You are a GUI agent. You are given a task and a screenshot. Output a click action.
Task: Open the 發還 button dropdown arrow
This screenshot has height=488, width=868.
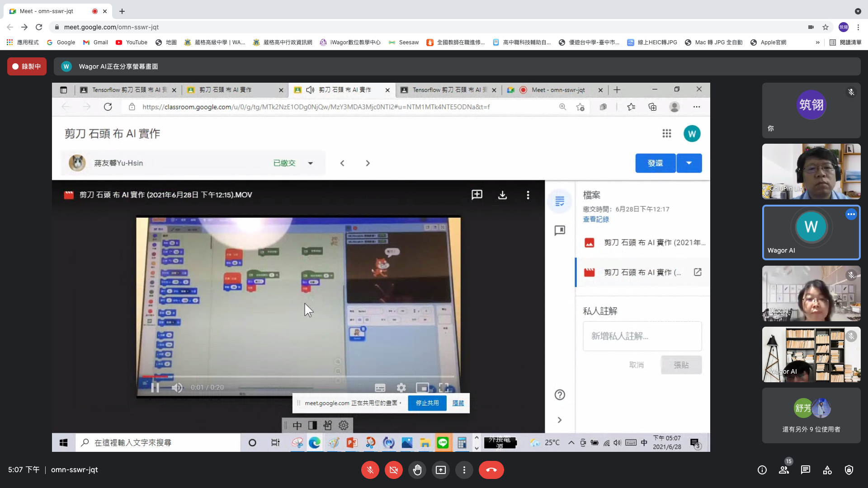[x=689, y=163]
